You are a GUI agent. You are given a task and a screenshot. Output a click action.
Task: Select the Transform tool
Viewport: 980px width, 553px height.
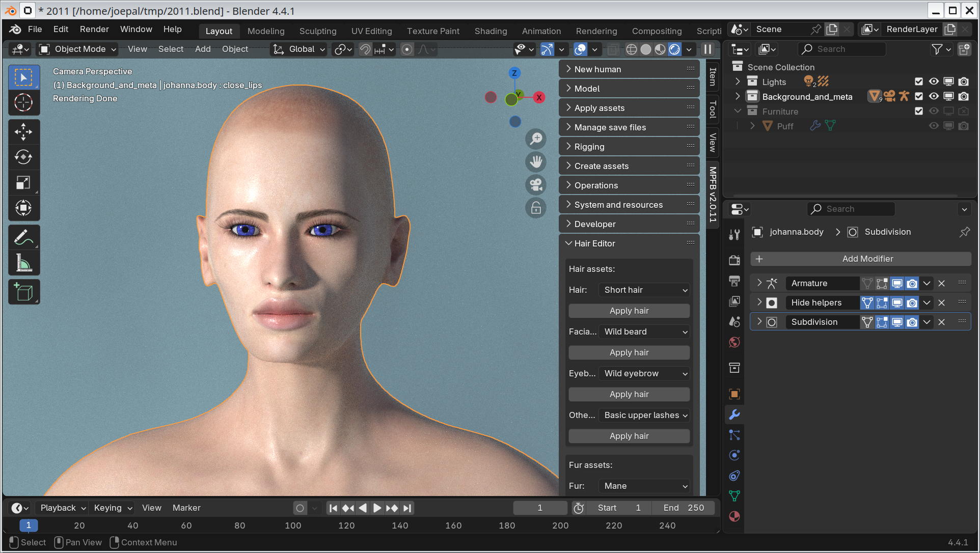(23, 208)
